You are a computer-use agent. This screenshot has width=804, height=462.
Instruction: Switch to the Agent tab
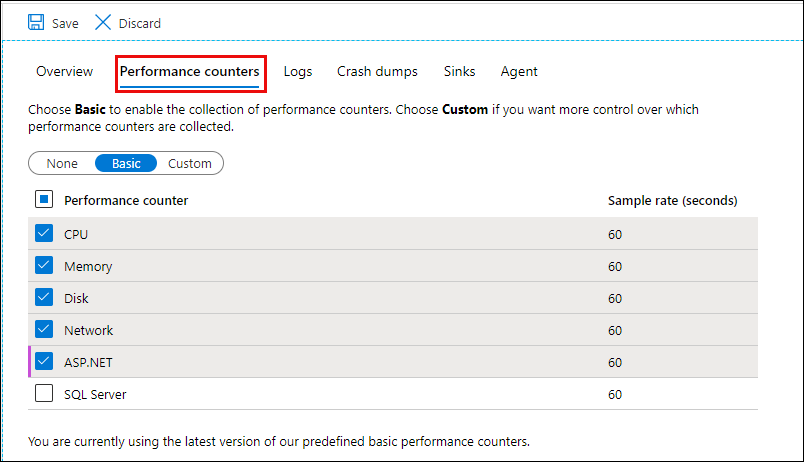point(519,72)
